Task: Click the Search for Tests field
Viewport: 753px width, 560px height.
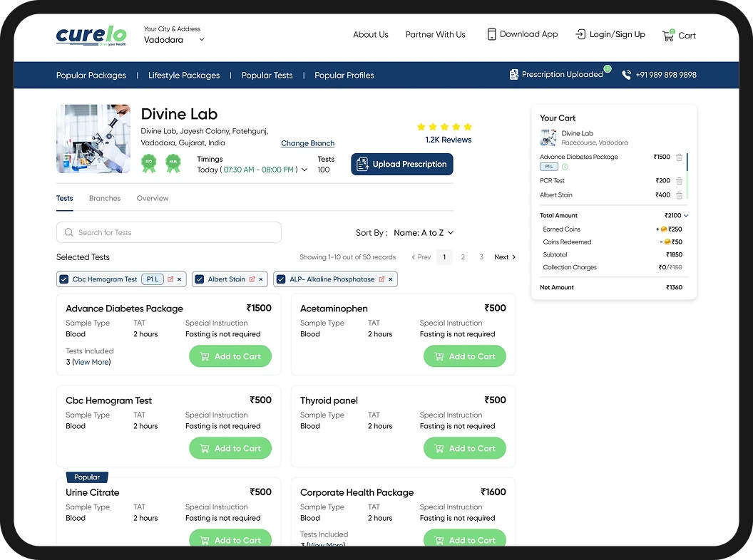Action: coord(169,232)
